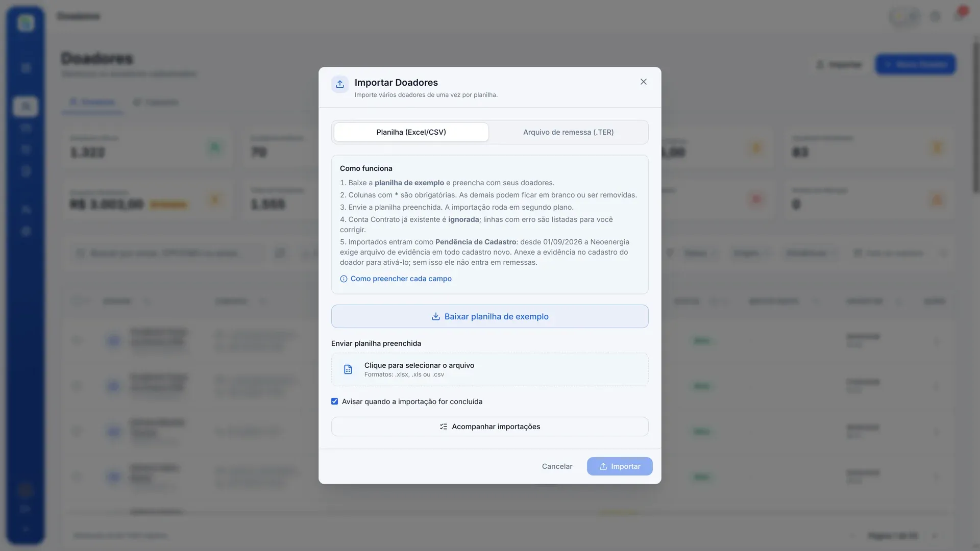Cancel the import with Cancelar

[557, 466]
